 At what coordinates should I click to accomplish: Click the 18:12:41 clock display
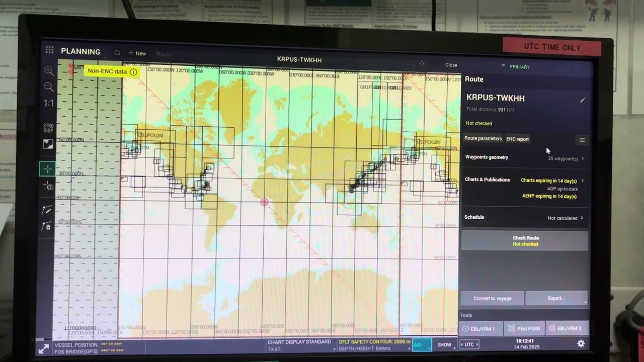[525, 341]
